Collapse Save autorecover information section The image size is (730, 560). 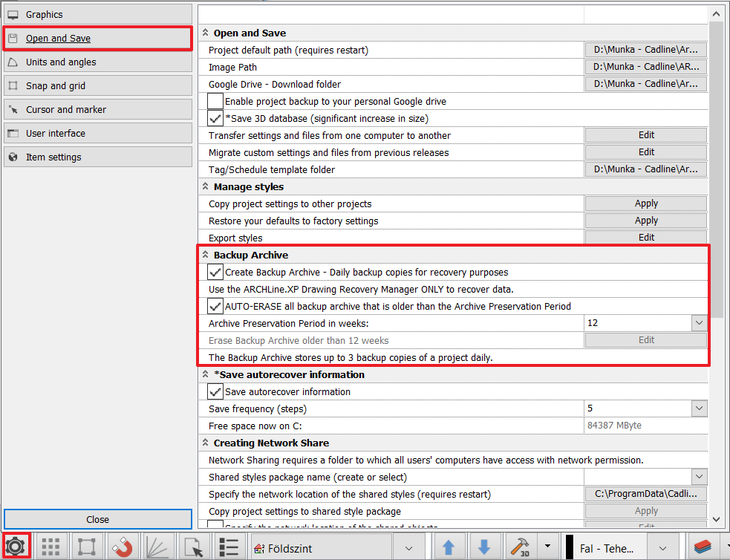pos(205,374)
